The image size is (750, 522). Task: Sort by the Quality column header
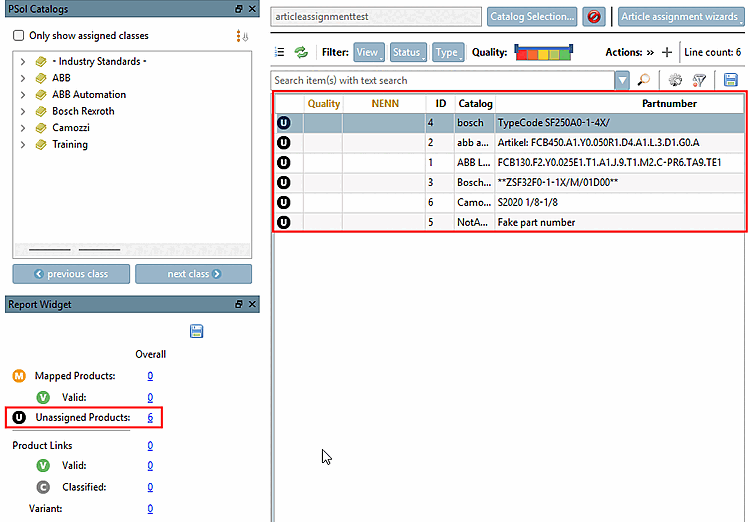coord(323,104)
